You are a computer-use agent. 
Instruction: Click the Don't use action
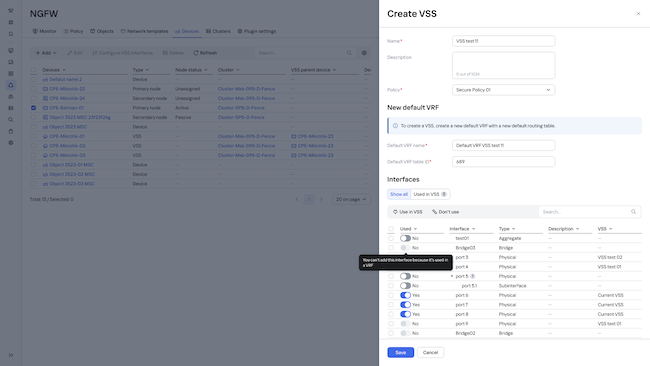click(x=445, y=212)
